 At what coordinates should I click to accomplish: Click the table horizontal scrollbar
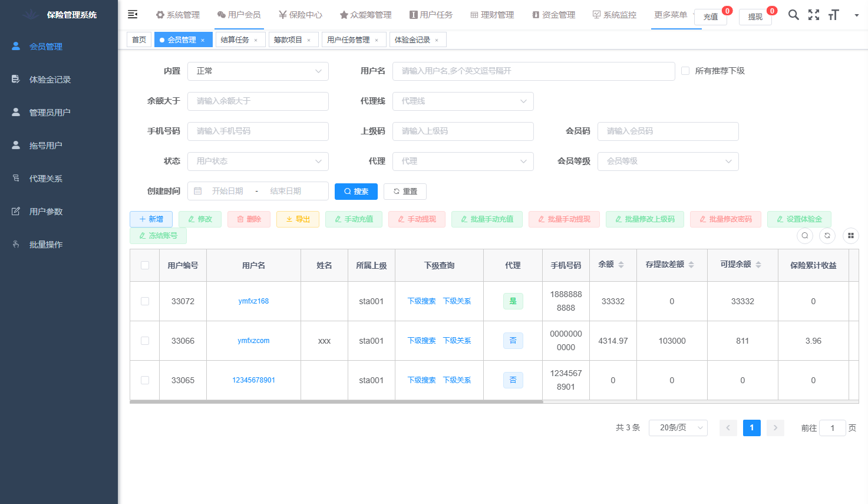tap(336, 402)
